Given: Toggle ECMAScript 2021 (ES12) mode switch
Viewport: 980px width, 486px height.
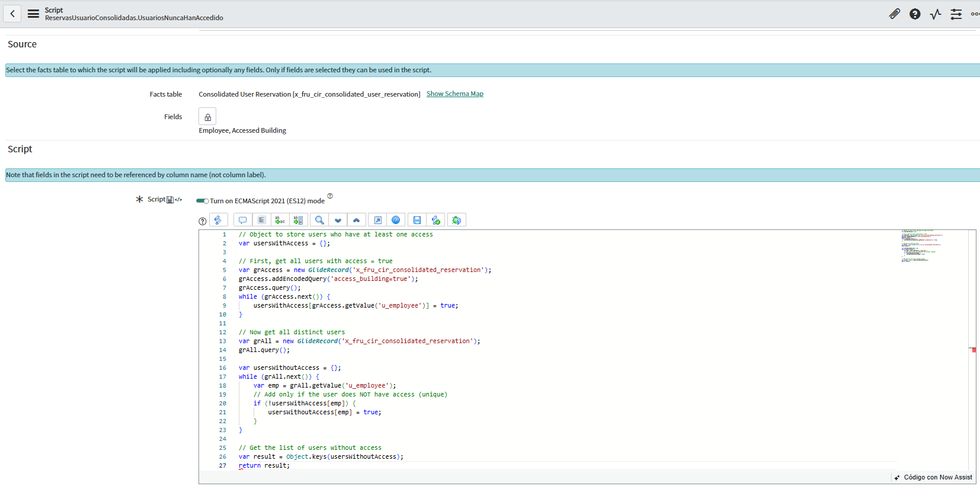Looking at the screenshot, I should click(x=203, y=201).
